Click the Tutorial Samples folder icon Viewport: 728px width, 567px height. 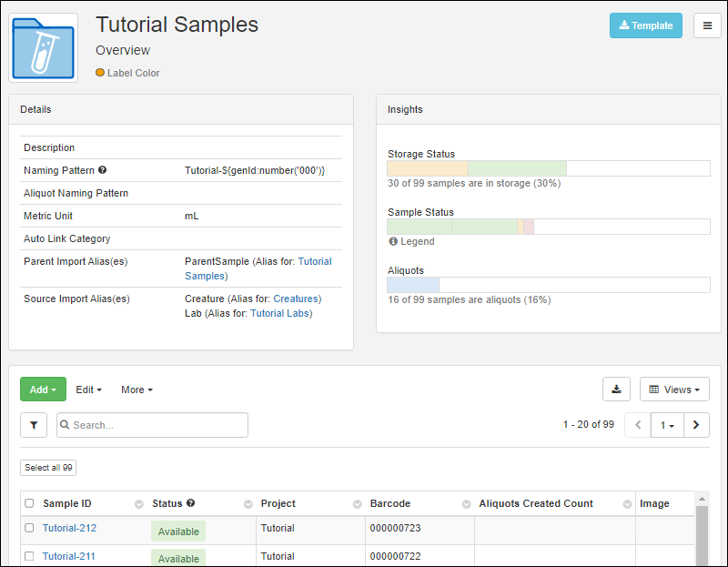(43, 48)
